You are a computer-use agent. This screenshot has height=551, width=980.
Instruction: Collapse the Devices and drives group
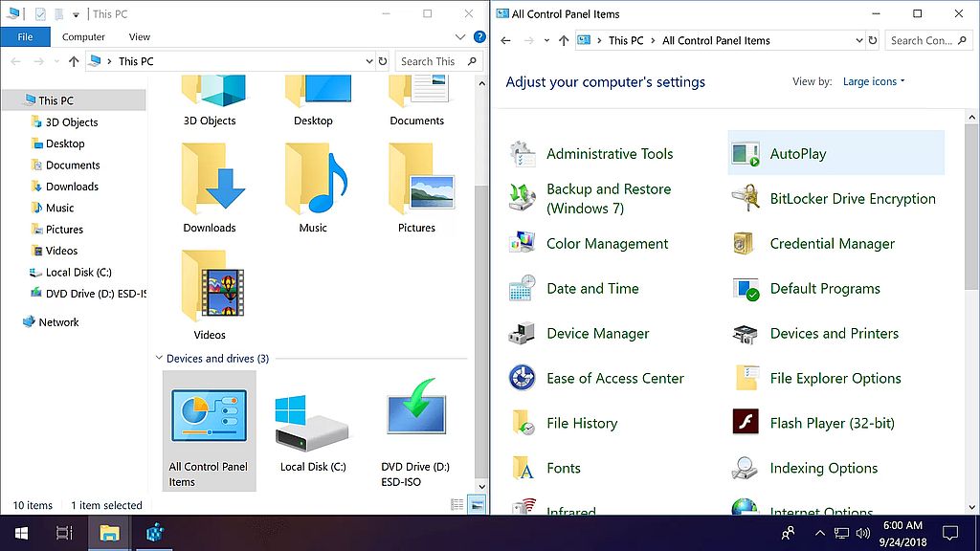tap(159, 358)
